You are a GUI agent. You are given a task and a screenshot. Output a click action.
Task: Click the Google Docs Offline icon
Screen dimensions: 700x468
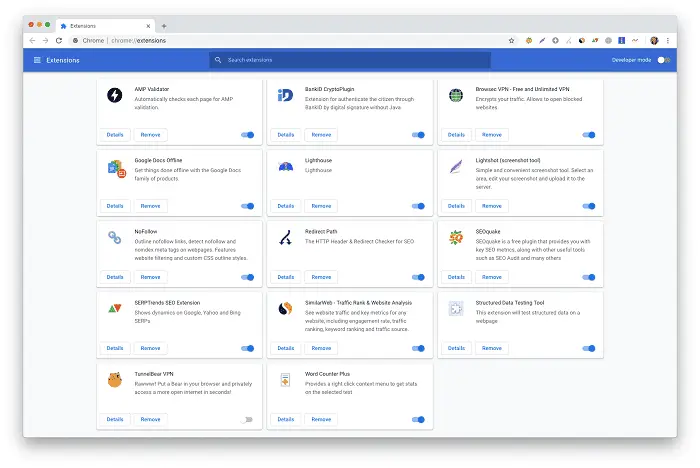(x=116, y=168)
